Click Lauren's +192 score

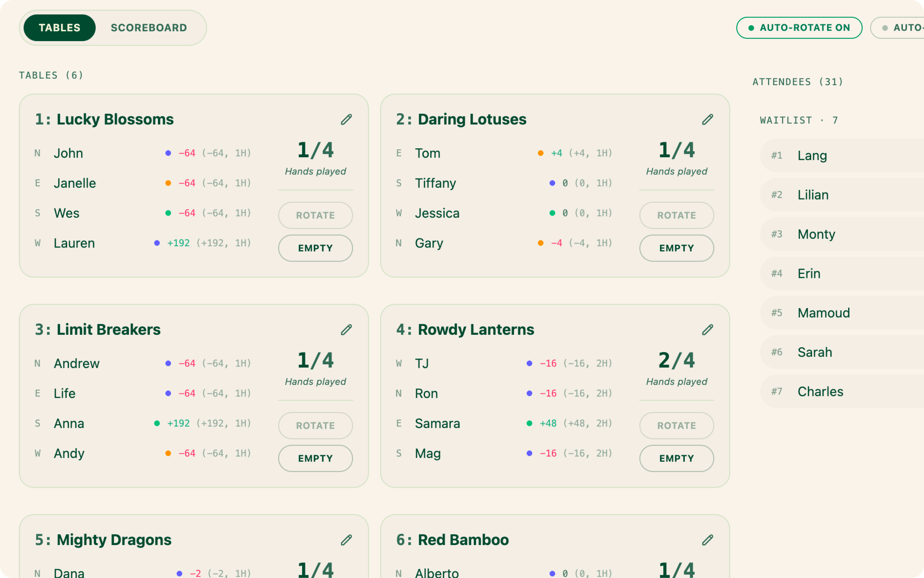point(178,243)
